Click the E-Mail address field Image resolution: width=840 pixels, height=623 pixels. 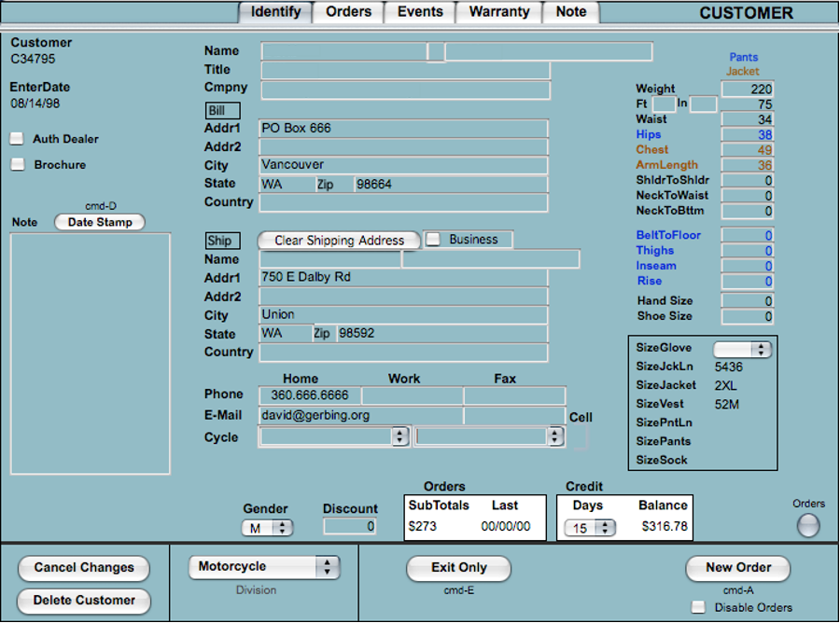point(360,416)
